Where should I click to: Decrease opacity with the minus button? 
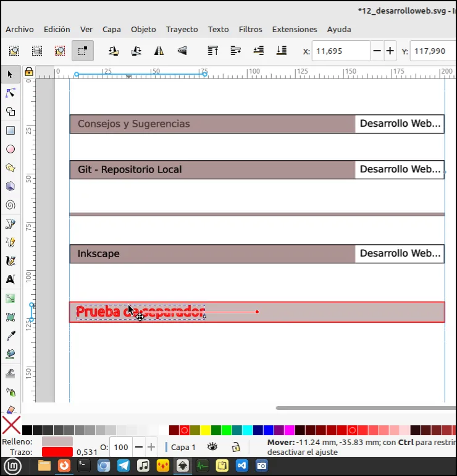click(138, 447)
